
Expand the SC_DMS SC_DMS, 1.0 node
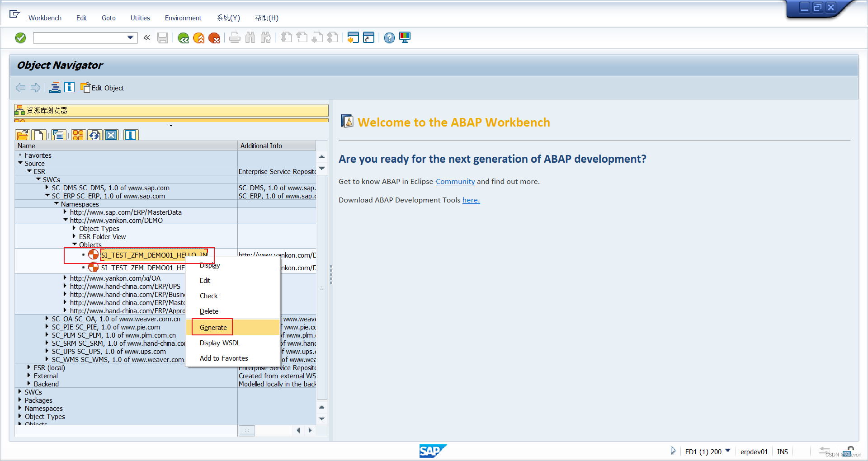[x=47, y=188]
